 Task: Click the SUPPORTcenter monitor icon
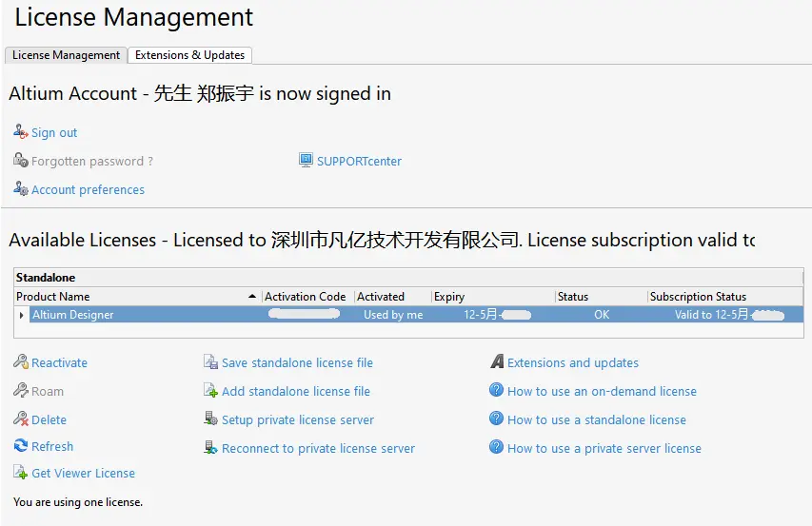tap(307, 160)
